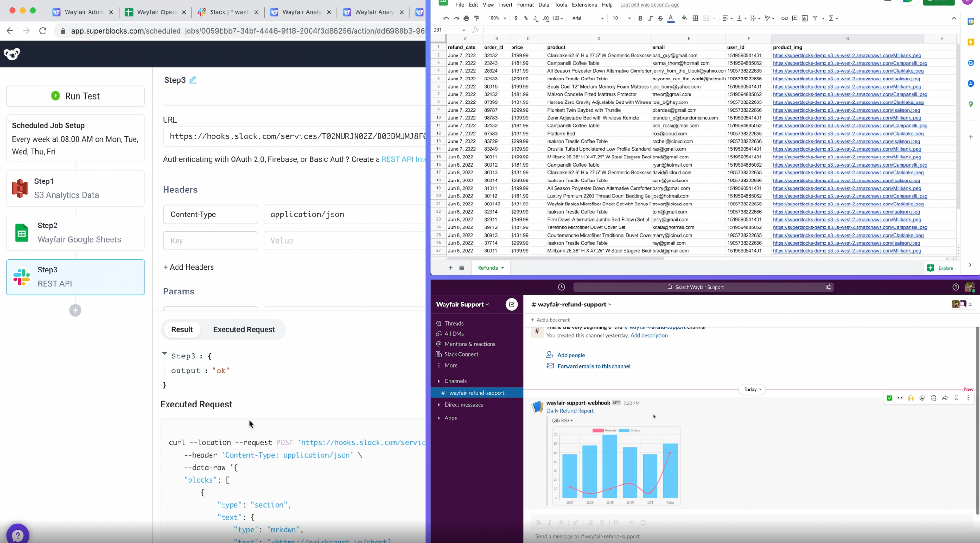The height and width of the screenshot is (543, 980).
Task: Click the insert chart icon in Sheets toolbar
Action: [x=805, y=18]
